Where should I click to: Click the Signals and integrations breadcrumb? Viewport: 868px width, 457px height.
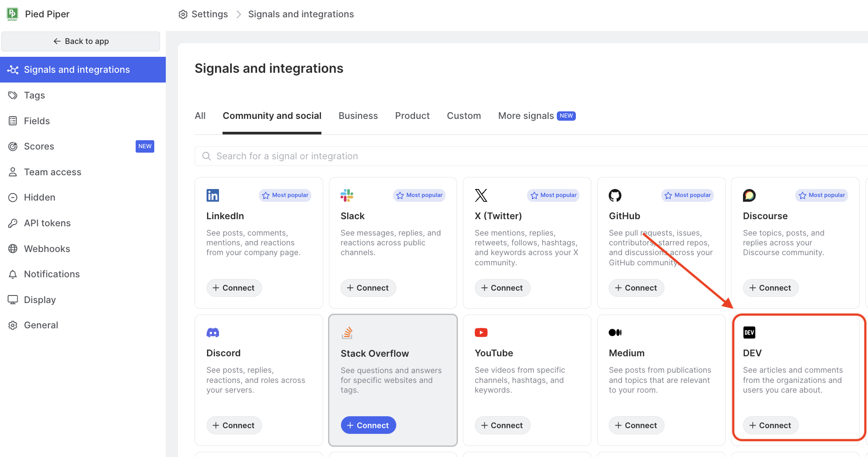pos(301,14)
